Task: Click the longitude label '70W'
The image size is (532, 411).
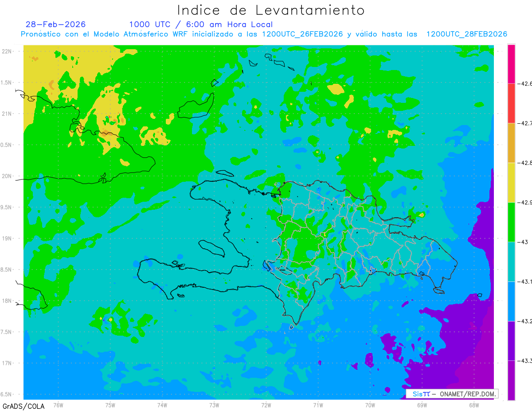Action: (370, 405)
